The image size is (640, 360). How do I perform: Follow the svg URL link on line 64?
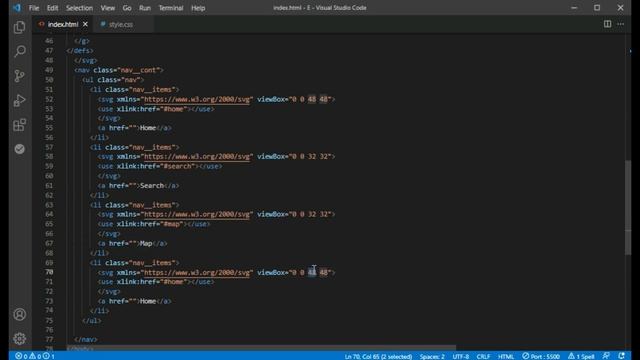pos(197,214)
